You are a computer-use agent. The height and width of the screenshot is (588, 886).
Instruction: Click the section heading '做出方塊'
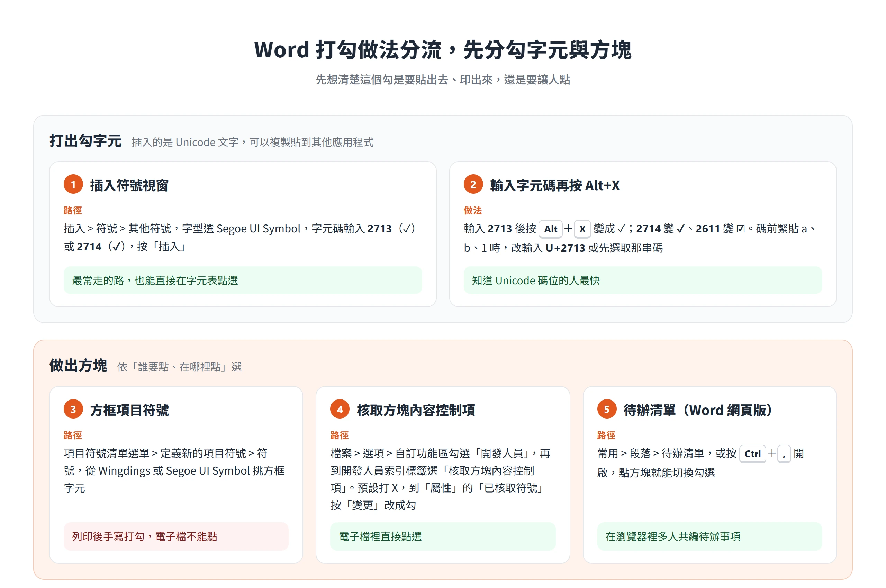pos(78,366)
